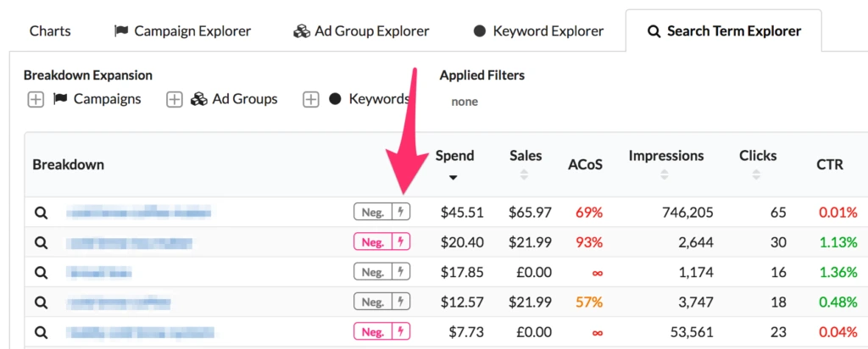Toggle the Neg. button in the $12.57 row
The image size is (868, 349).
[x=373, y=302]
